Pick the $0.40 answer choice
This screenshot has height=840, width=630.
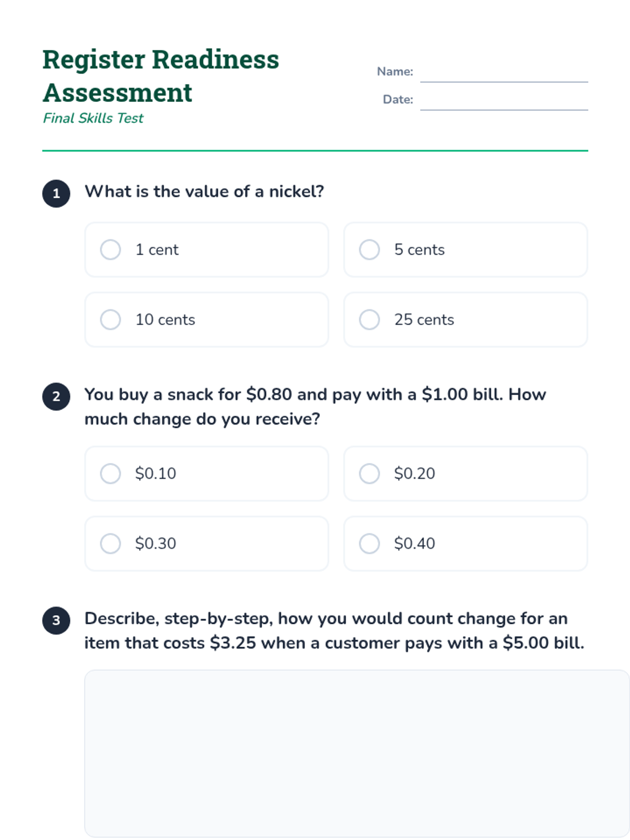pos(370,543)
